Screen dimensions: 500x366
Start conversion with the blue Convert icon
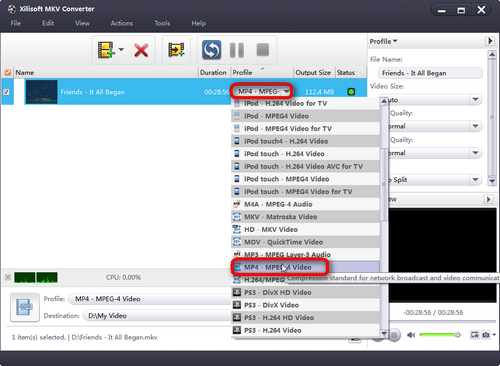click(211, 50)
